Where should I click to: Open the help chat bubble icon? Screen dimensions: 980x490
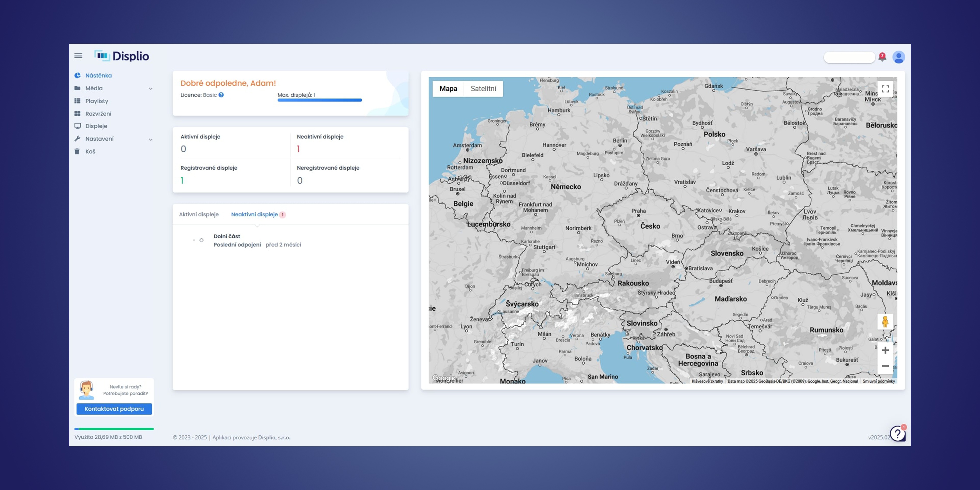[x=898, y=433]
